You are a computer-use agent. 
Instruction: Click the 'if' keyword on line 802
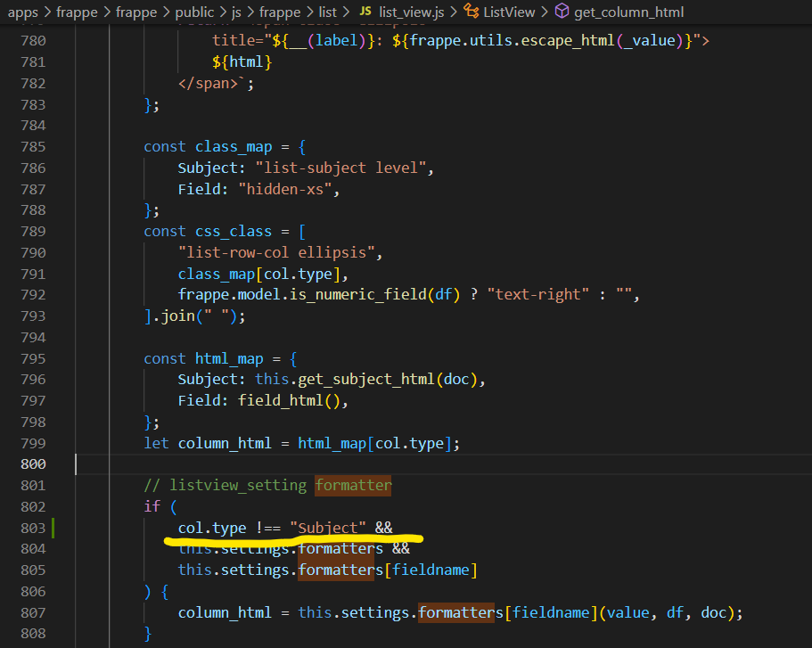click(152, 506)
